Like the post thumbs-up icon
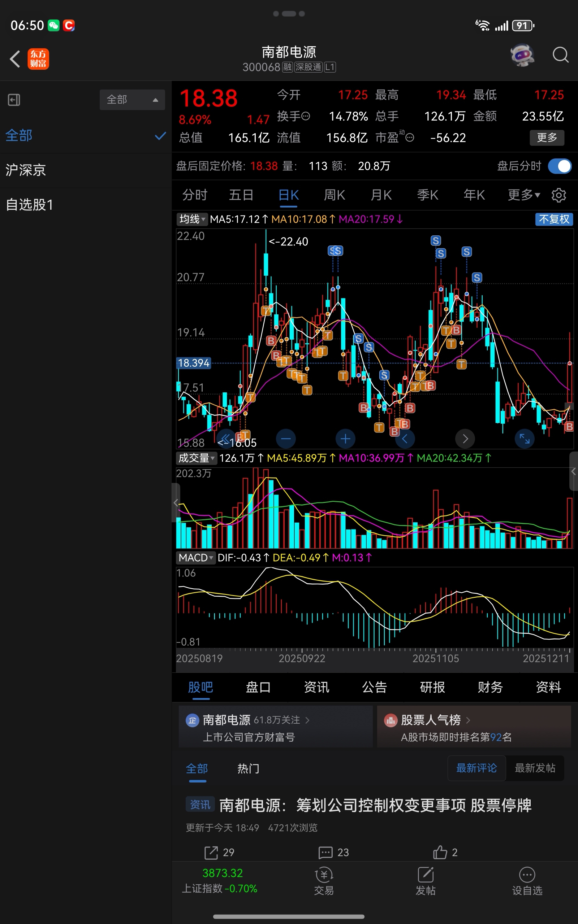The width and height of the screenshot is (578, 924). [x=440, y=852]
